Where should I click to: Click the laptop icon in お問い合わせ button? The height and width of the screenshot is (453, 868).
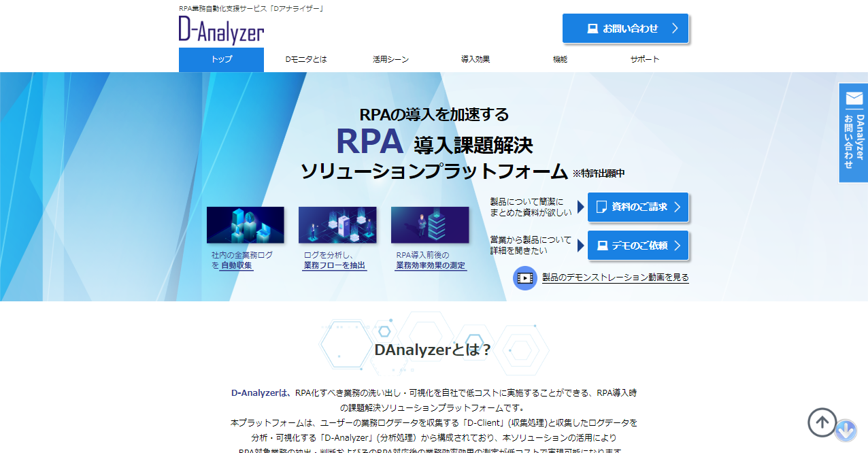click(592, 29)
